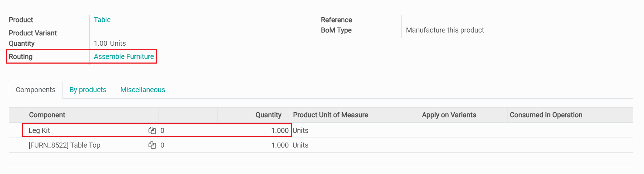Click the Product Unit of Measure header
Screen dimensions: 644x174
point(330,115)
